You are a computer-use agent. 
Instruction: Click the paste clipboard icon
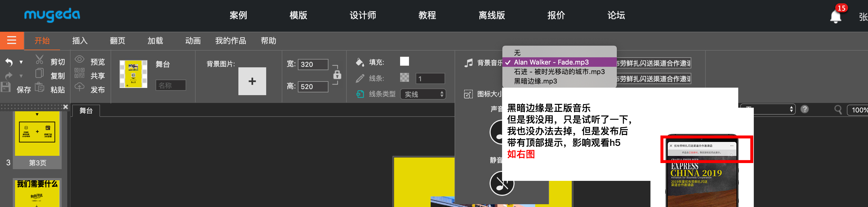point(39,87)
